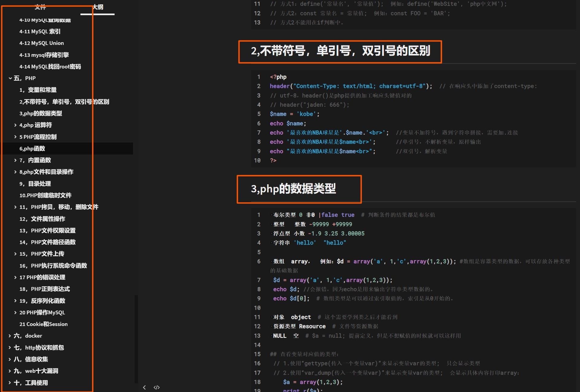The height and width of the screenshot is (392, 580).
Task: Collapse the 五，PHP outline section
Action: [x=10, y=78]
